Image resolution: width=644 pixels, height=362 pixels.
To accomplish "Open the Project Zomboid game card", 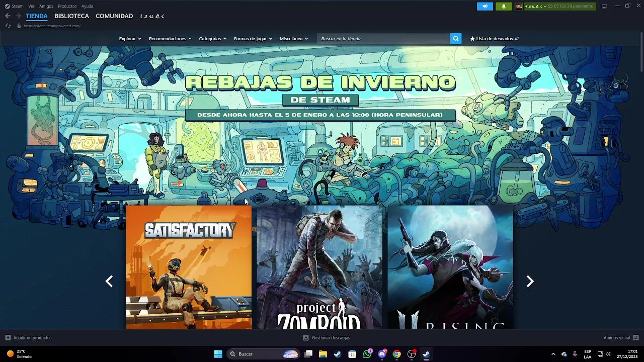I will pyautogui.click(x=319, y=267).
